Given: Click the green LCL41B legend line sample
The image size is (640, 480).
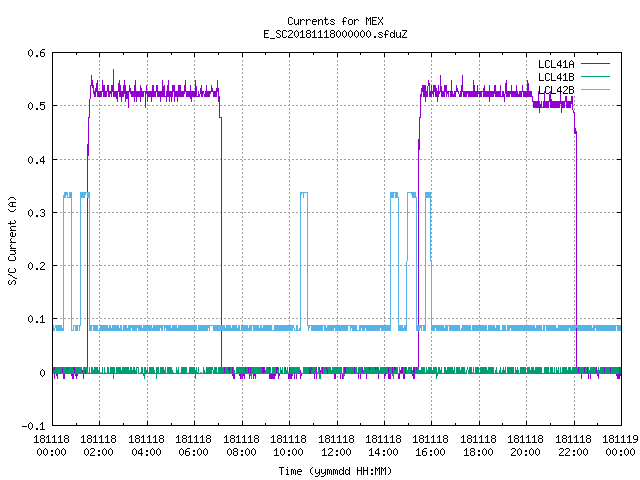Looking at the screenshot, I should 595,76.
